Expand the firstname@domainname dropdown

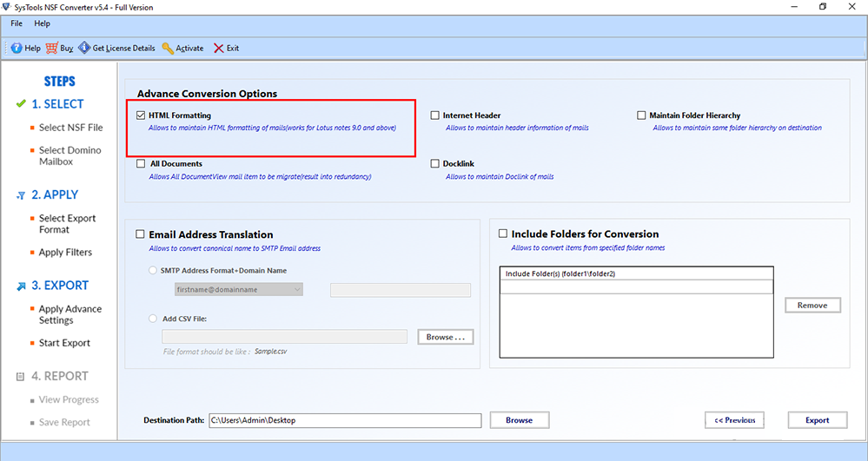[297, 289]
